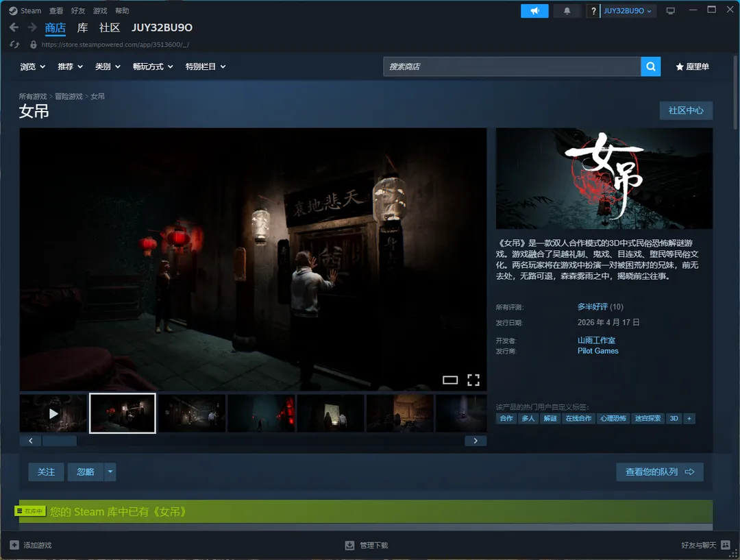Click the 添加游戏 plus icon
Image resolution: width=740 pixels, height=560 pixels.
(14, 545)
